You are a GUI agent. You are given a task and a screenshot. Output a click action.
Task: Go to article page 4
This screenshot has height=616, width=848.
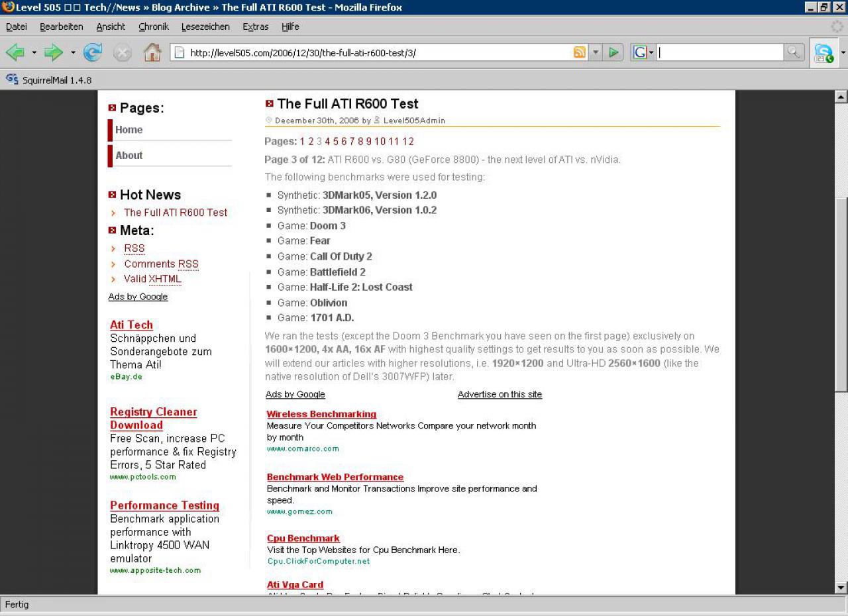tap(327, 141)
